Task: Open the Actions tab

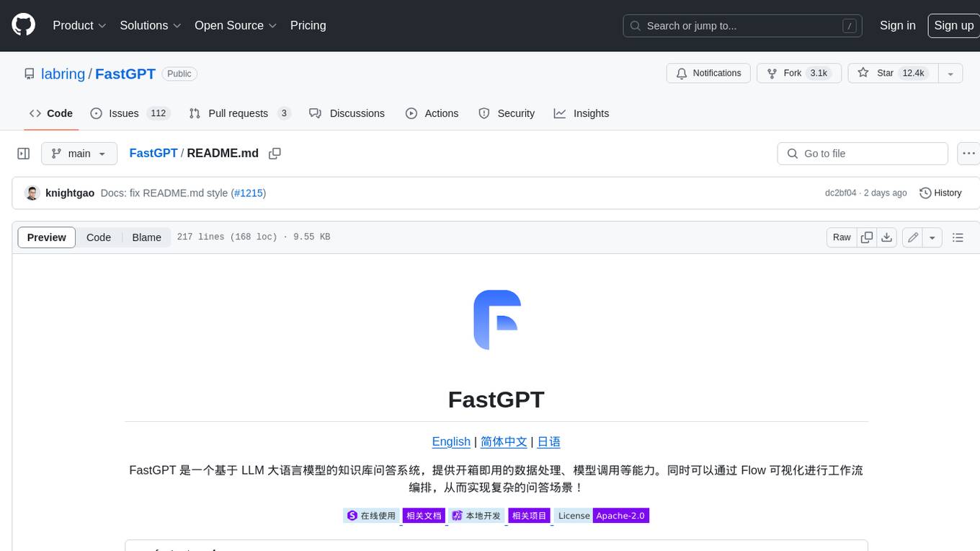Action: (432, 113)
